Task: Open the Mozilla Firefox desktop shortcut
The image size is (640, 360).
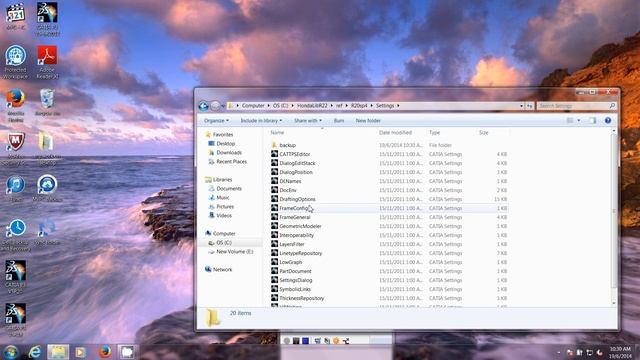Action: [x=16, y=99]
